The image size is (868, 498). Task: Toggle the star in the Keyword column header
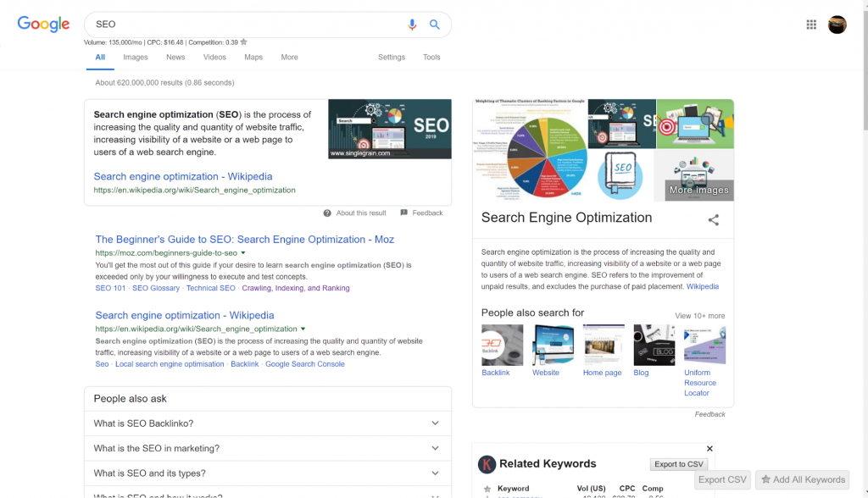tap(487, 489)
